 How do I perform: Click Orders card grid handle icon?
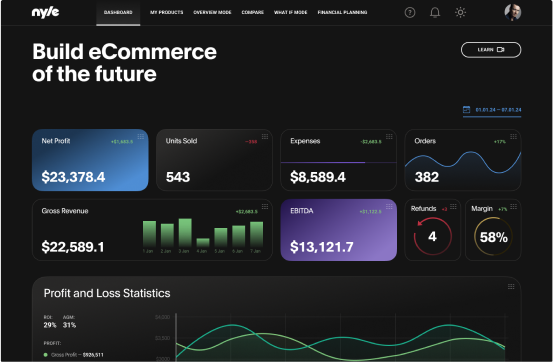tap(514, 137)
